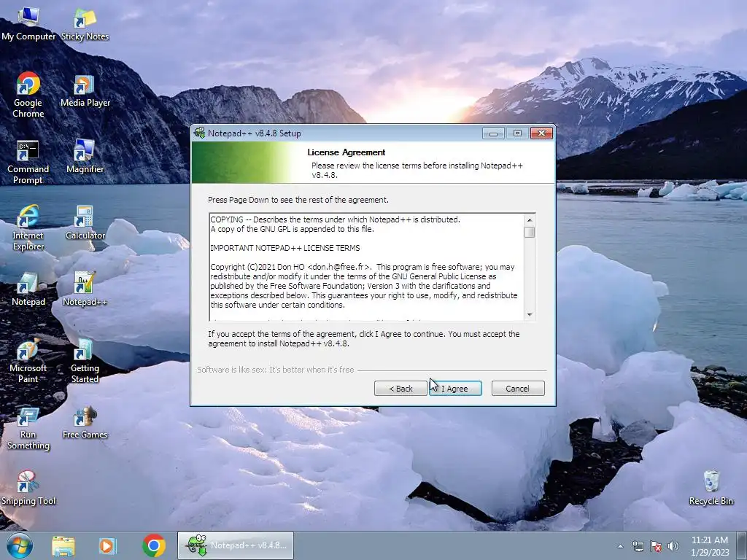
Task: Open Notepad desktop shortcut
Action: [x=28, y=289]
